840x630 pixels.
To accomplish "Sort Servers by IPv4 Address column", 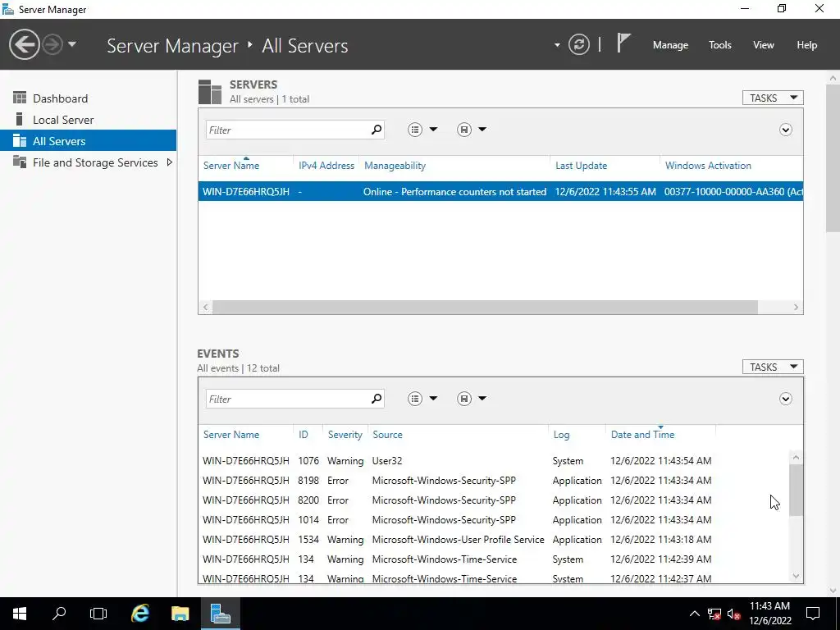I will pyautogui.click(x=326, y=166).
